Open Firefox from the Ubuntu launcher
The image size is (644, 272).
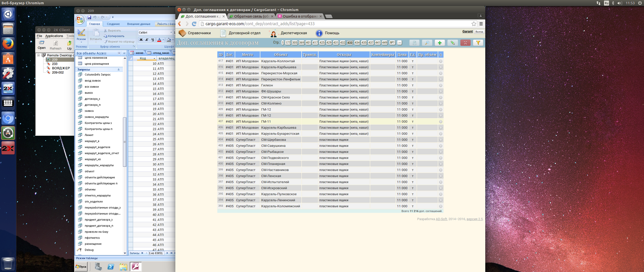click(x=8, y=44)
